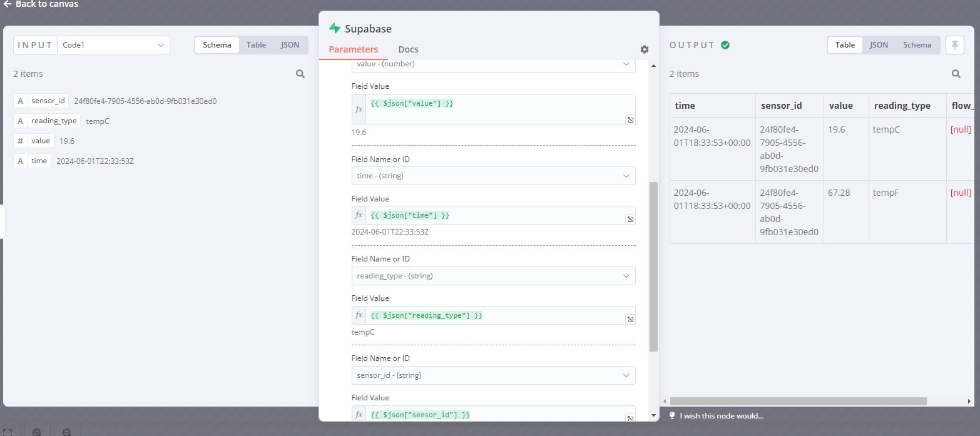Viewport: 980px width, 436px height.
Task: Open the Supabase node settings gear
Action: pos(644,49)
